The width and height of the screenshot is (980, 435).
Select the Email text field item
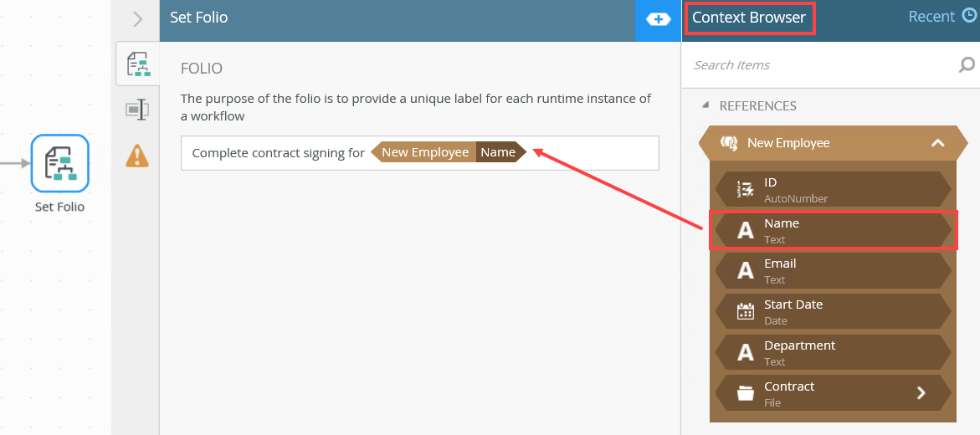833,271
